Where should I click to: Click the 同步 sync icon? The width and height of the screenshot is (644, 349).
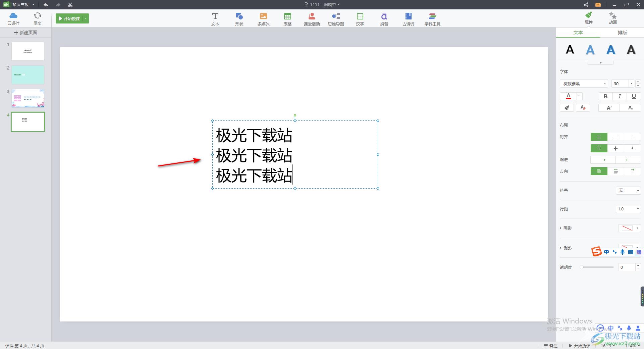pyautogui.click(x=38, y=18)
